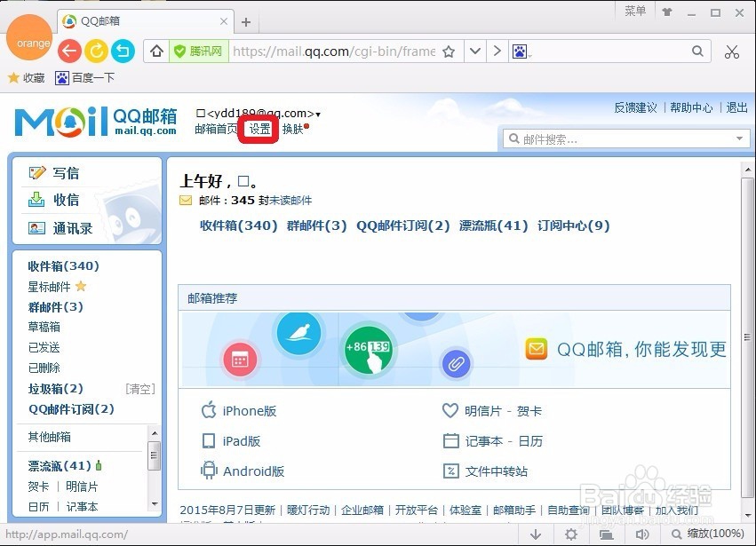Open sidebar 漂流瓶(41)
This screenshot has width=756, height=546.
(60, 465)
